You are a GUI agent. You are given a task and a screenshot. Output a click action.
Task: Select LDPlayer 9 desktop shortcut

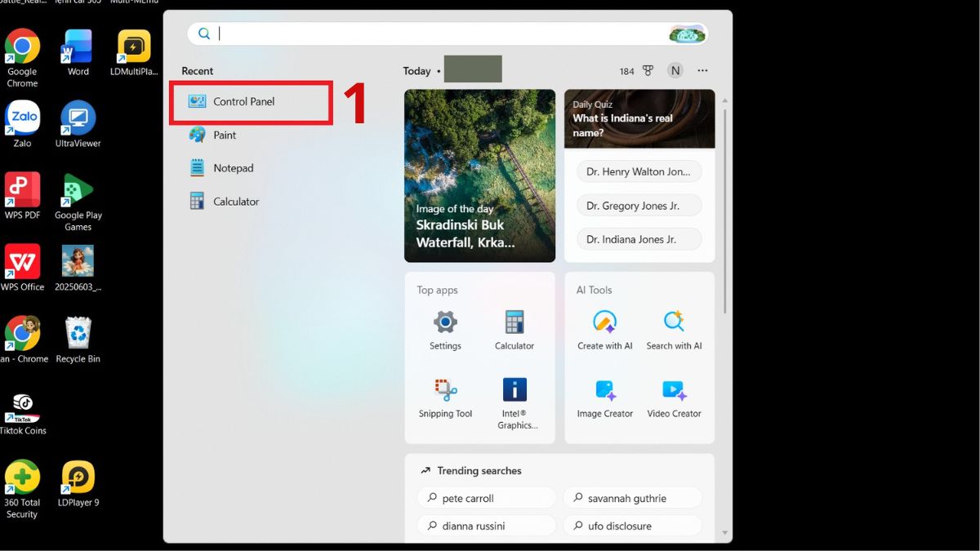78,483
